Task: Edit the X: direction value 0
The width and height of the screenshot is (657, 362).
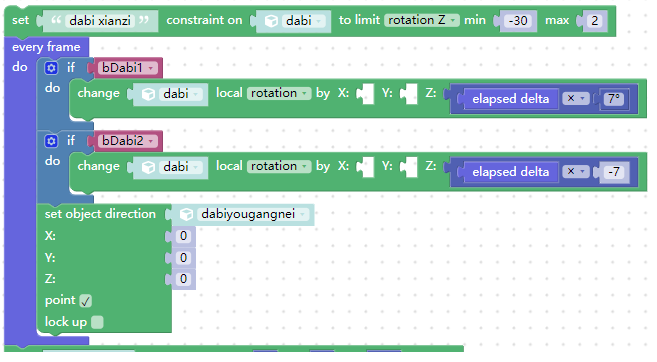Action: pos(183,236)
